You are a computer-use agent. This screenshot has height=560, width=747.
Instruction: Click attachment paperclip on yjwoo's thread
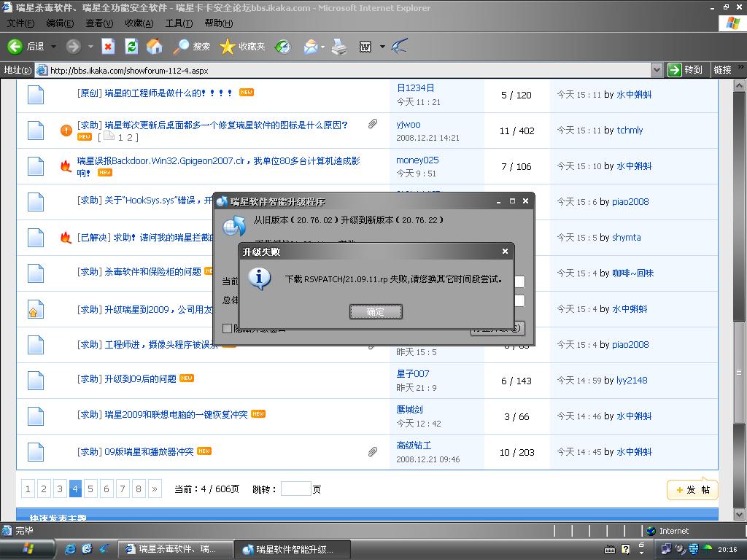point(373,124)
